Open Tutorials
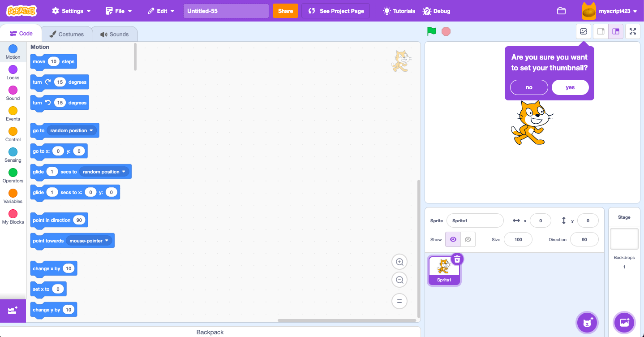The image size is (644, 337). point(399,11)
